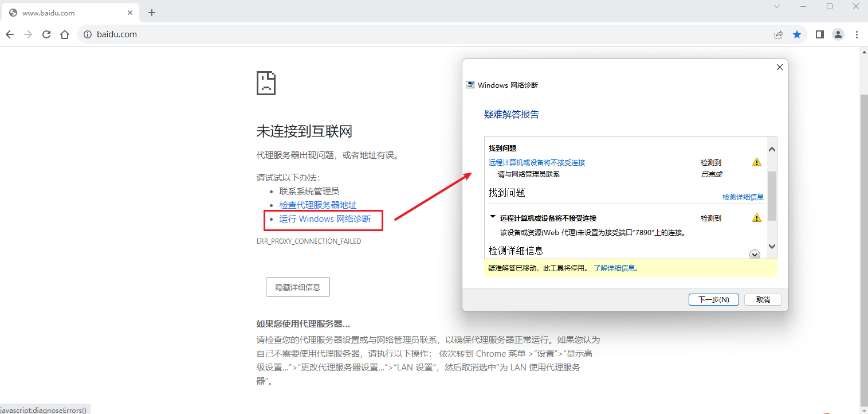Click the ERR_PROXY_CONNECTION_FAILED error code
868x414 pixels.
309,241
